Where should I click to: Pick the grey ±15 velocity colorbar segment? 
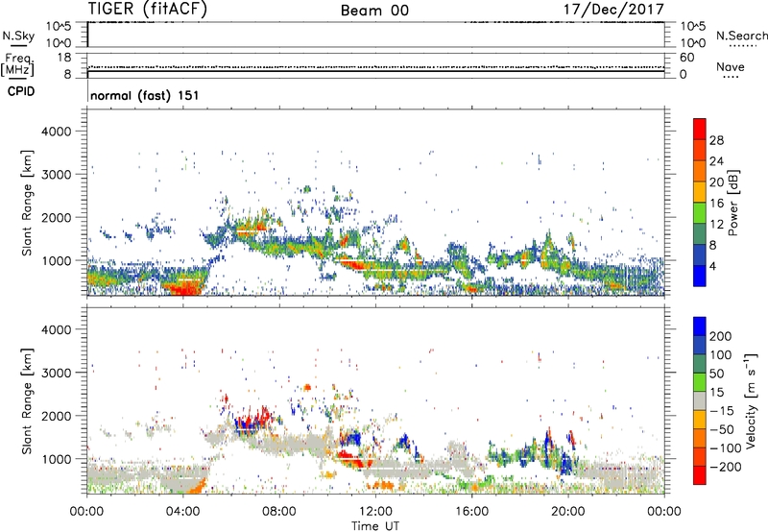[x=700, y=400]
